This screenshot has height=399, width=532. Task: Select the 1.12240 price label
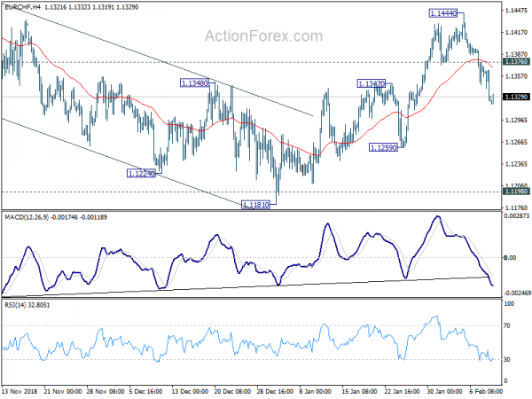pyautogui.click(x=141, y=174)
